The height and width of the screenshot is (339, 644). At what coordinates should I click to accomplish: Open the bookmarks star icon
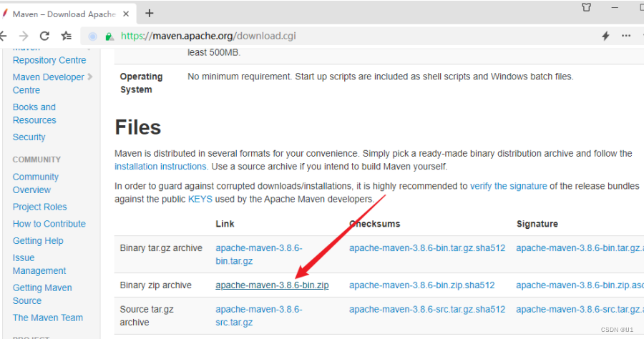(x=66, y=36)
